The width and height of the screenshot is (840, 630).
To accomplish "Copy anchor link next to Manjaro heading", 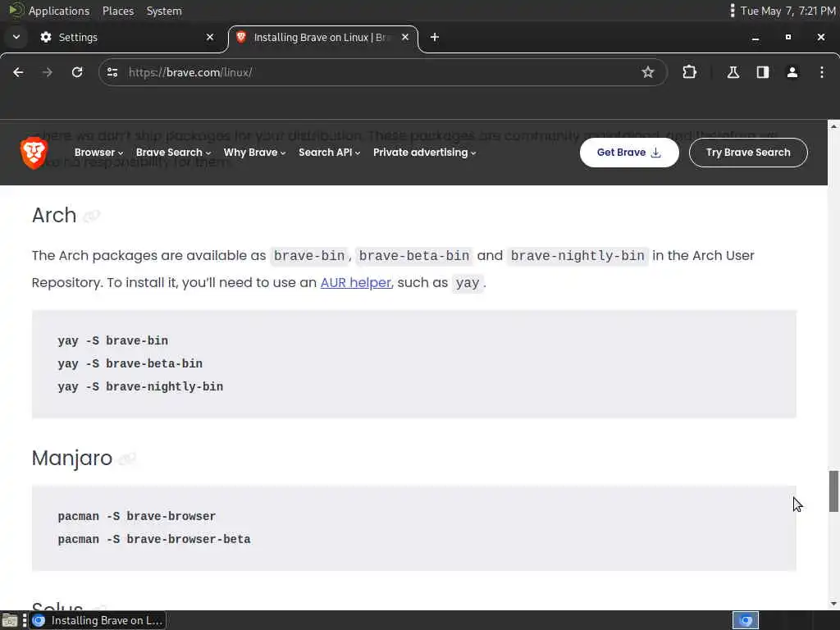I will tap(127, 459).
